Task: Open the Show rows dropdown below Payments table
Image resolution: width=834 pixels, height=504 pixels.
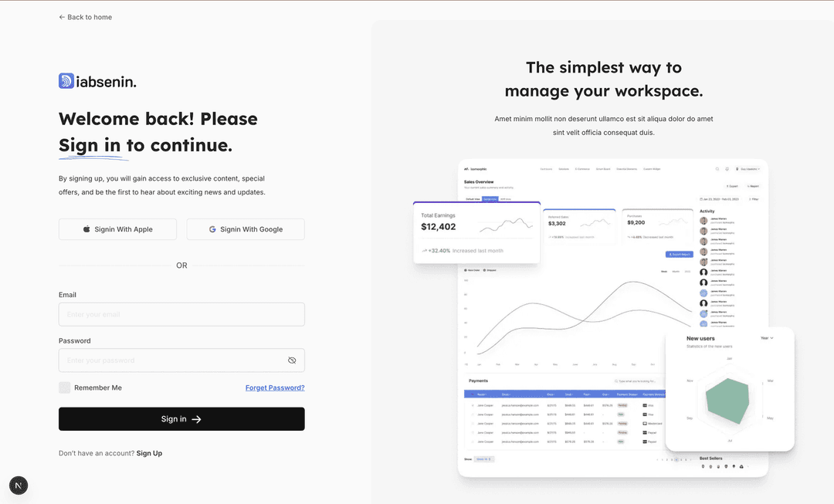Action: [484, 459]
